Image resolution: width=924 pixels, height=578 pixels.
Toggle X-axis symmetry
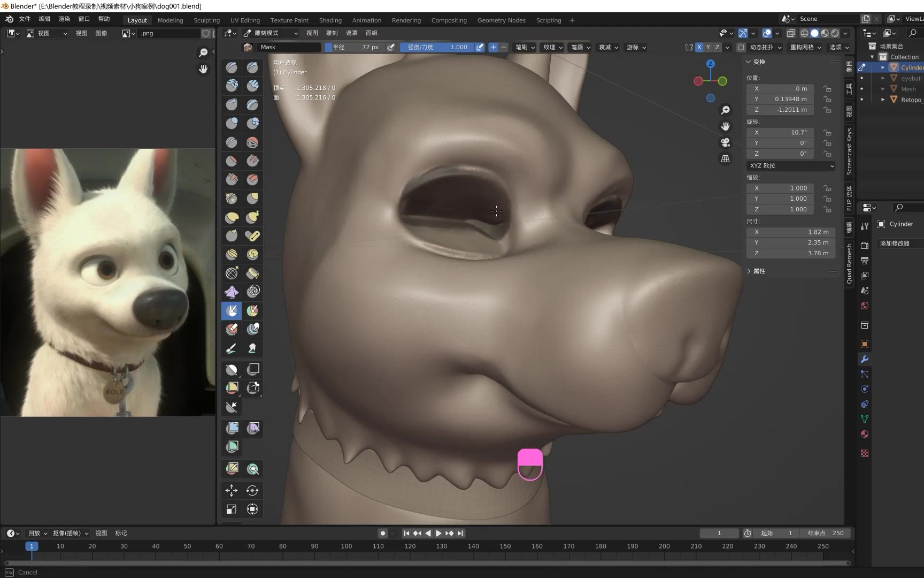coord(699,47)
